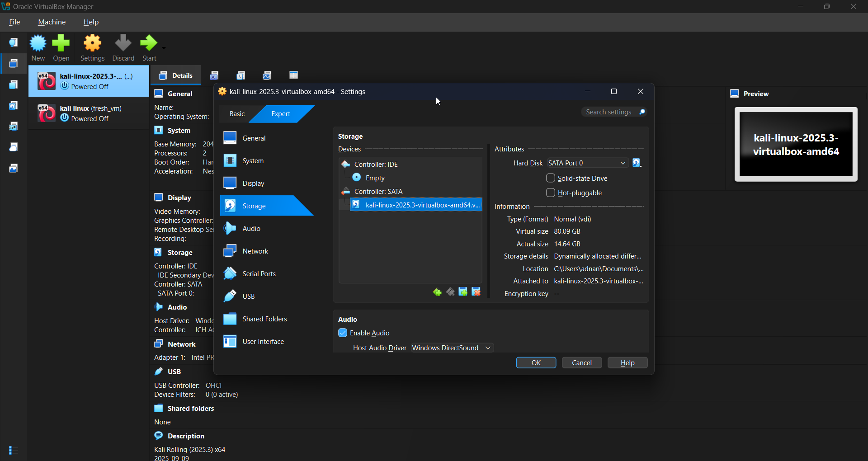Click the remove attachment icon below Devices
This screenshot has height=461, width=868.
476,292
